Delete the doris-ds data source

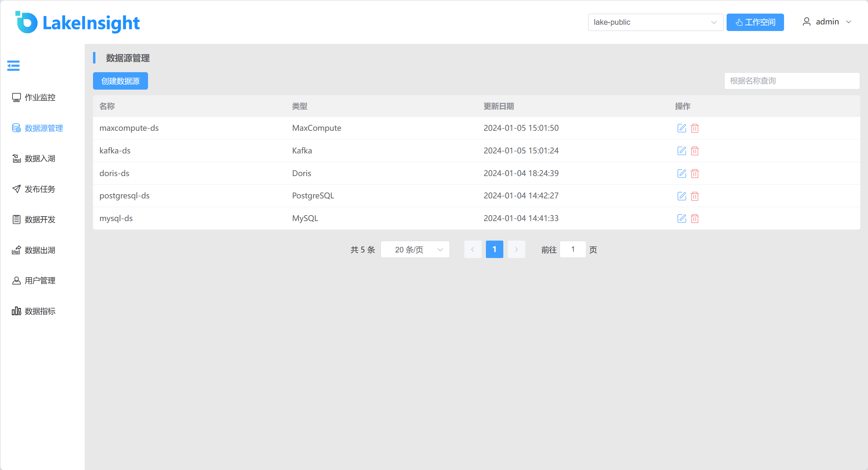(695, 174)
